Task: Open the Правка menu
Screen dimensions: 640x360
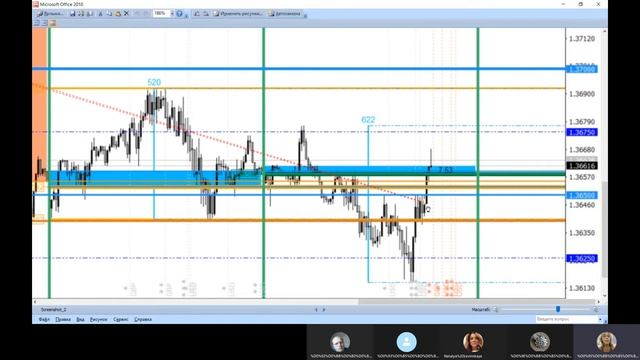Action: coord(63,319)
